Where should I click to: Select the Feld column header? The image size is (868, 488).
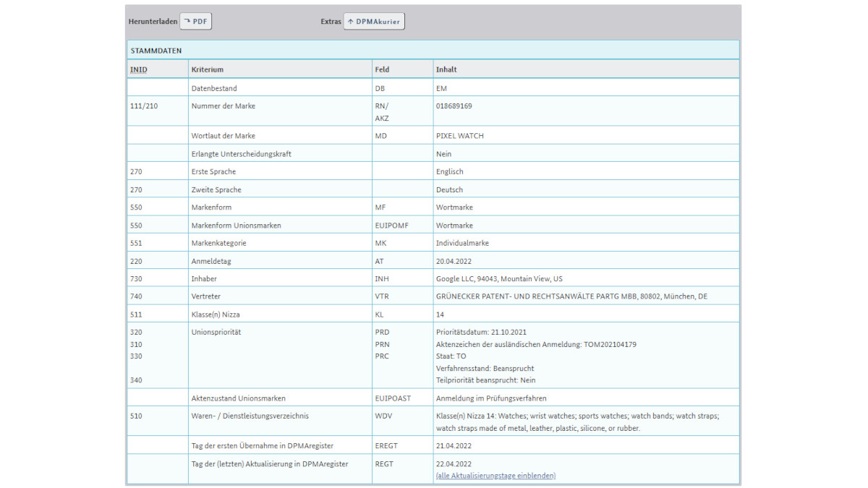(382, 69)
